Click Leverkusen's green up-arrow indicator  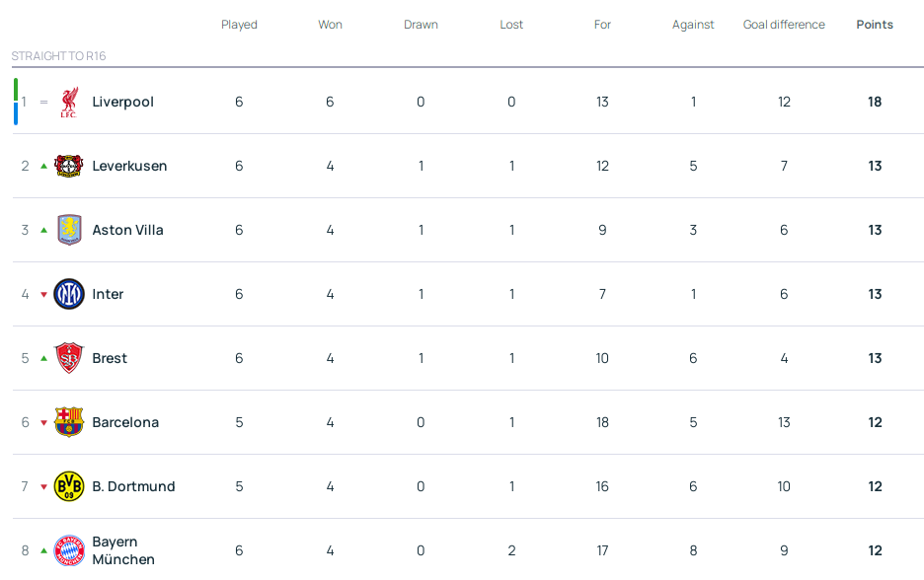(x=43, y=166)
